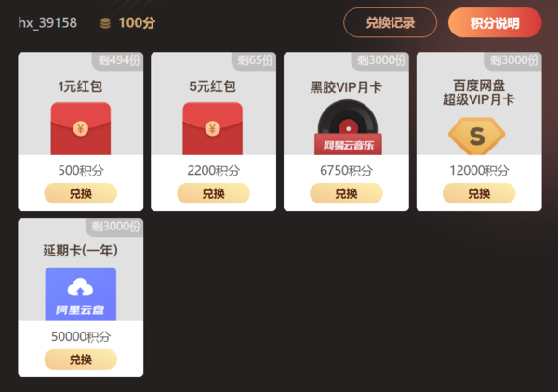Select the 延期卡(一年) card title
This screenshot has height=392, width=558.
coord(80,251)
